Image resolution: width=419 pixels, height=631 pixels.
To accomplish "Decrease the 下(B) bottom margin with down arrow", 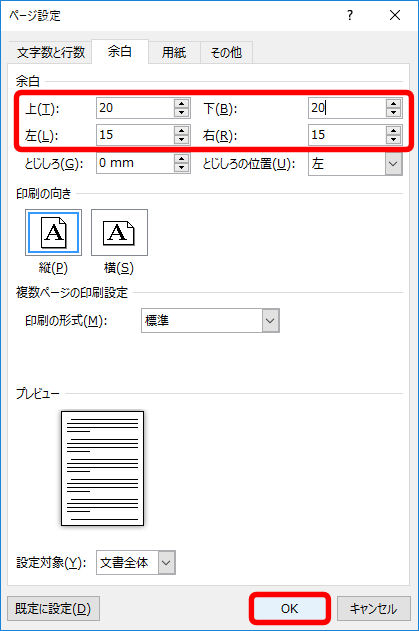I will [393, 113].
